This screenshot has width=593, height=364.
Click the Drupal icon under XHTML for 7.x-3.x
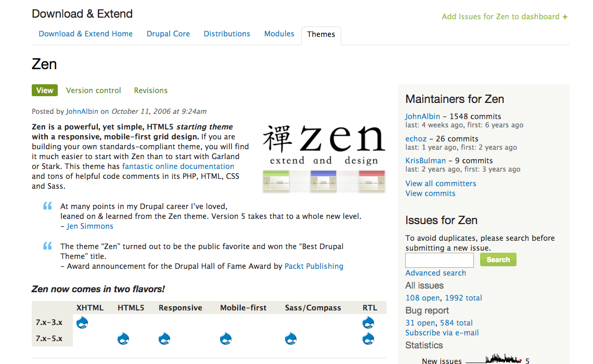(x=82, y=323)
